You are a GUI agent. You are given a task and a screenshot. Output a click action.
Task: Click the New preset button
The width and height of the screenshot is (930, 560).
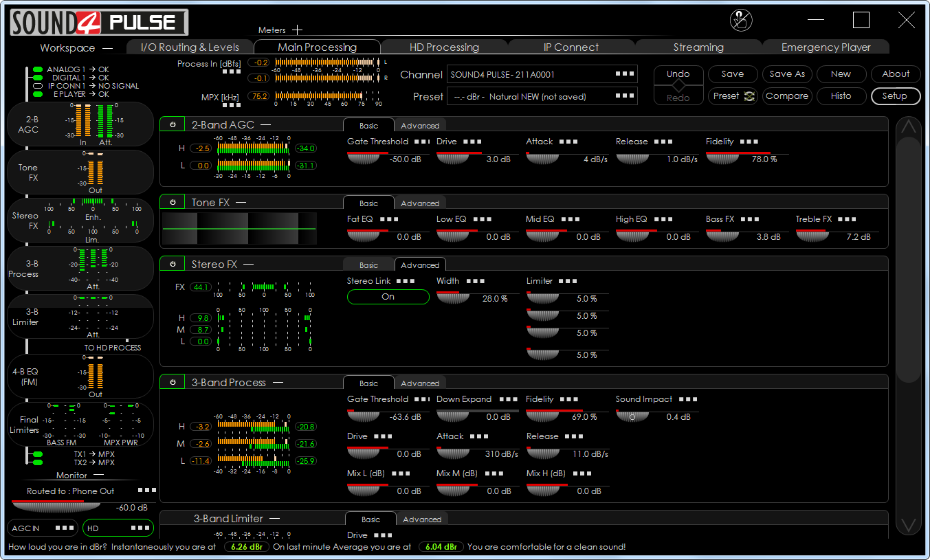(841, 74)
